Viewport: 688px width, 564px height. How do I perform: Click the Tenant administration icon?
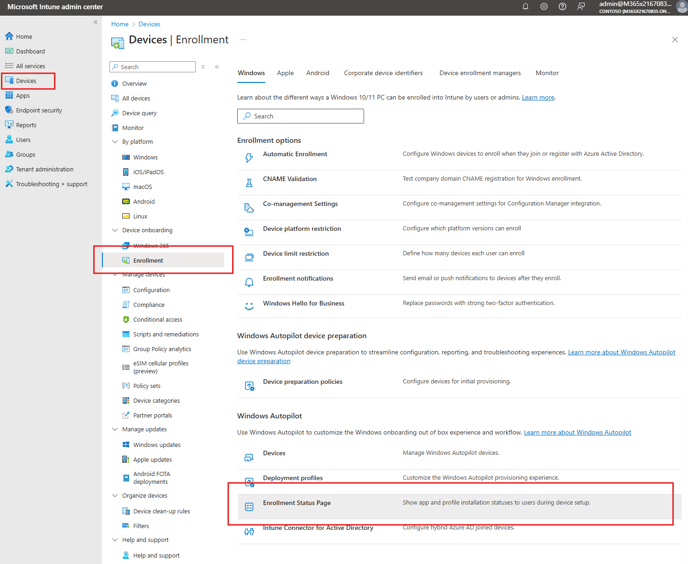coord(9,169)
